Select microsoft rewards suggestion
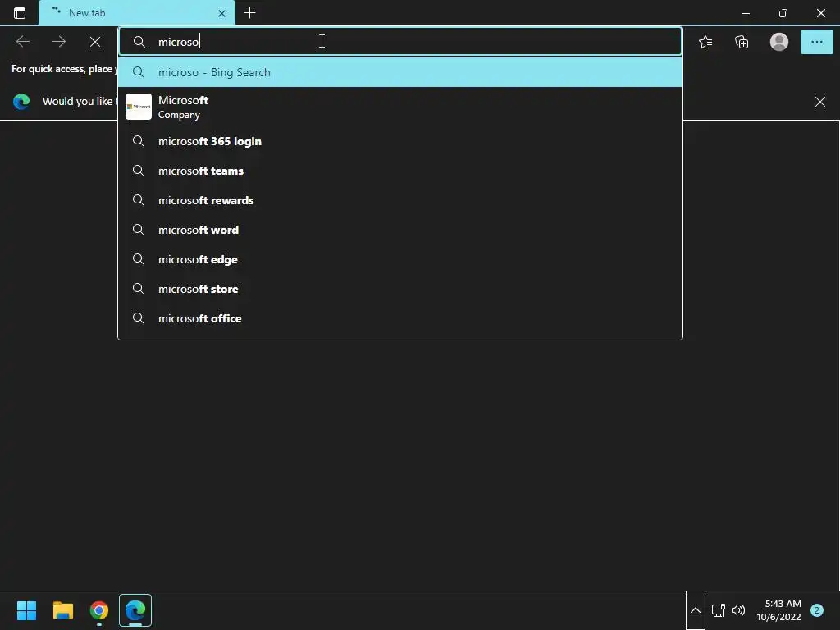This screenshot has height=630, width=840. coord(400,200)
